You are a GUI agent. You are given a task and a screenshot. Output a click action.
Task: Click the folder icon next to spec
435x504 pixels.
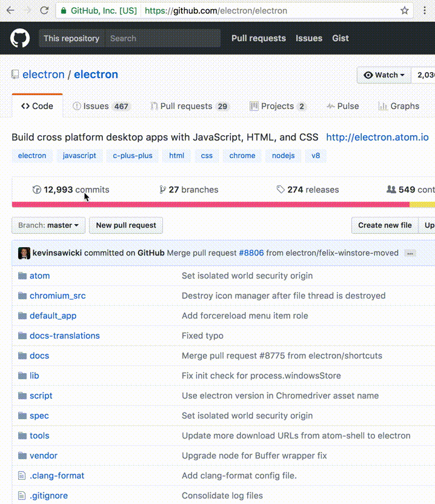22,416
